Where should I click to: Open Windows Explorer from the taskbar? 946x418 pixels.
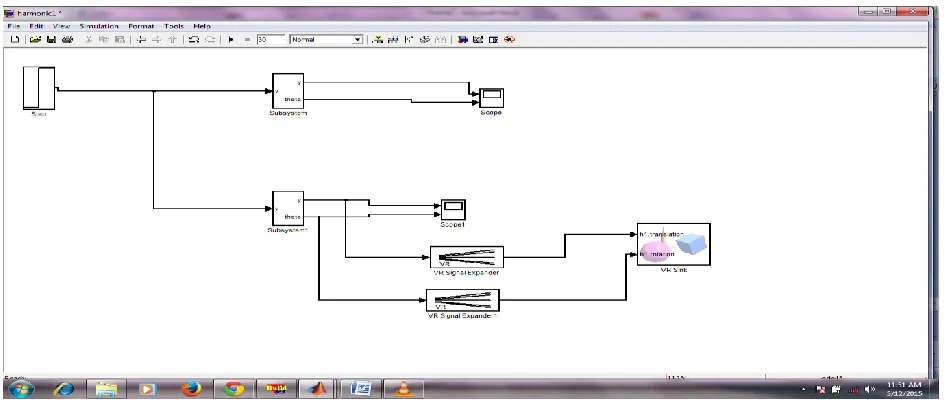click(107, 390)
